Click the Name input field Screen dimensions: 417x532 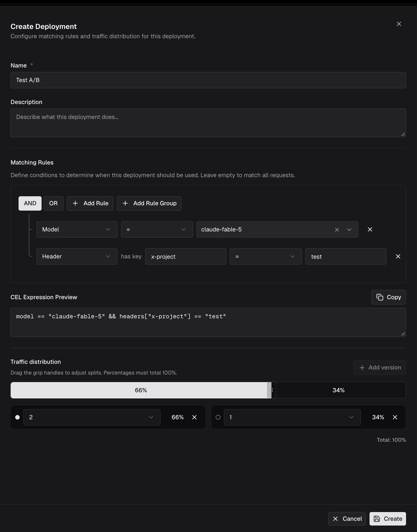pyautogui.click(x=208, y=80)
